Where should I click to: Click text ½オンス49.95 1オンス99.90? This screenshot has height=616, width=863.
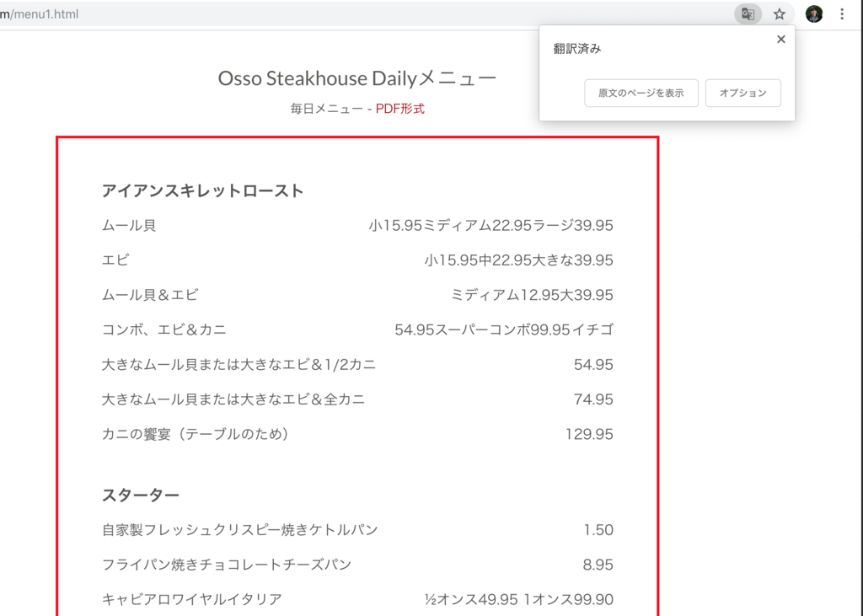[519, 599]
